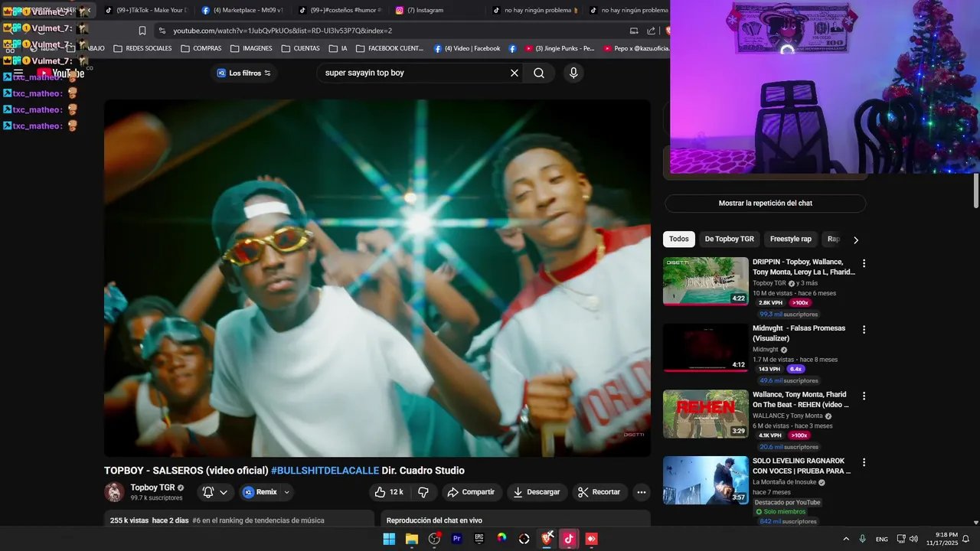This screenshot has width=980, height=551.
Task: Open the SOLO LEVELING RAGNAROK thumbnail
Action: [x=705, y=481]
